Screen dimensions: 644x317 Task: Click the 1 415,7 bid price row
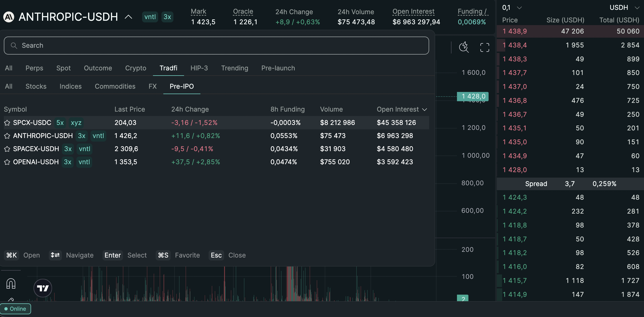tap(570, 281)
